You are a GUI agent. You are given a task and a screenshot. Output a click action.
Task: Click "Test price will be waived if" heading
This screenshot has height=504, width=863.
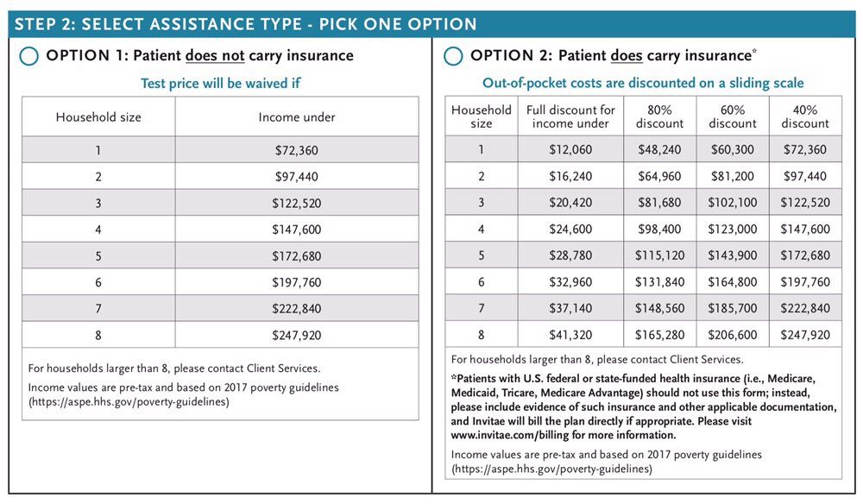[x=220, y=84]
